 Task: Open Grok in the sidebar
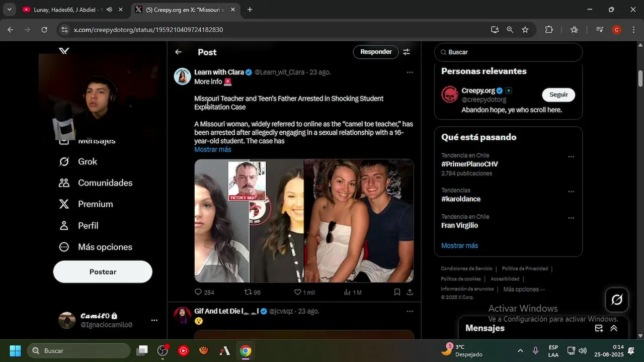pos(78,161)
